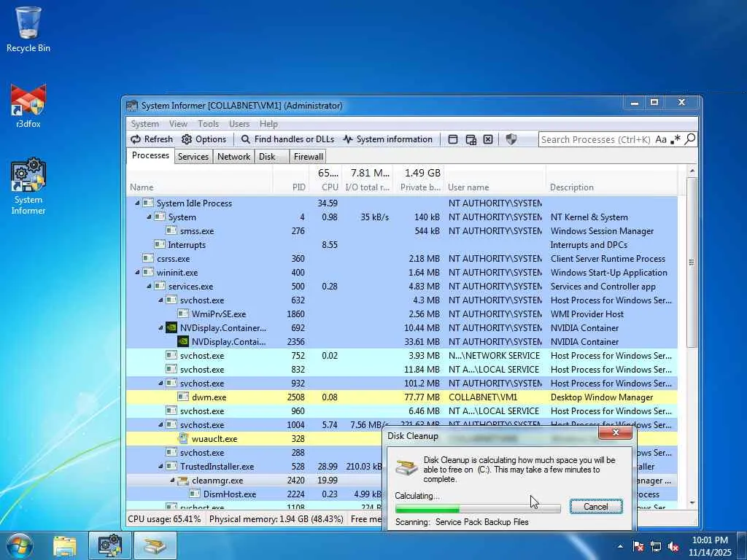Click CPU usage status bar entry
Screen dimensions: 747x560
[164, 519]
